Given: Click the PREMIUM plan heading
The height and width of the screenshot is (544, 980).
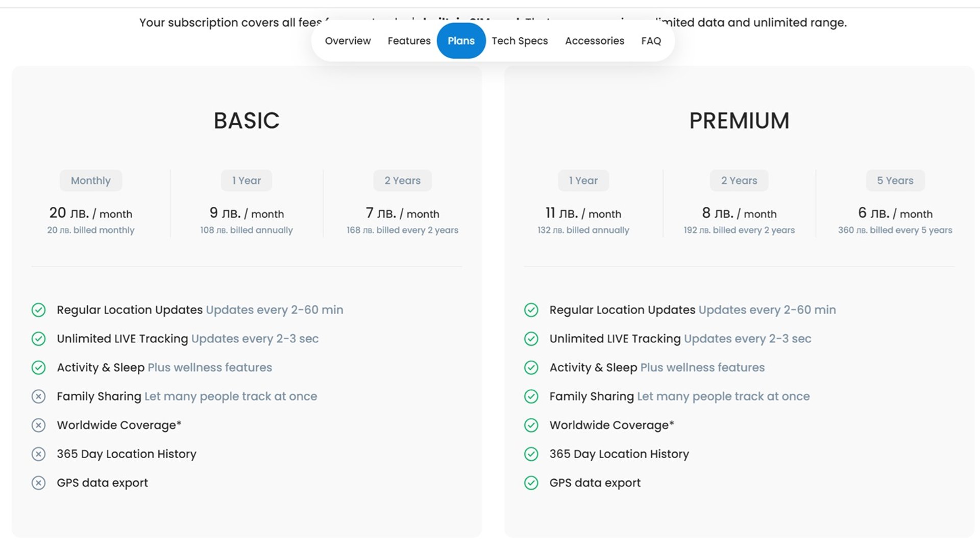Looking at the screenshot, I should 739,121.
